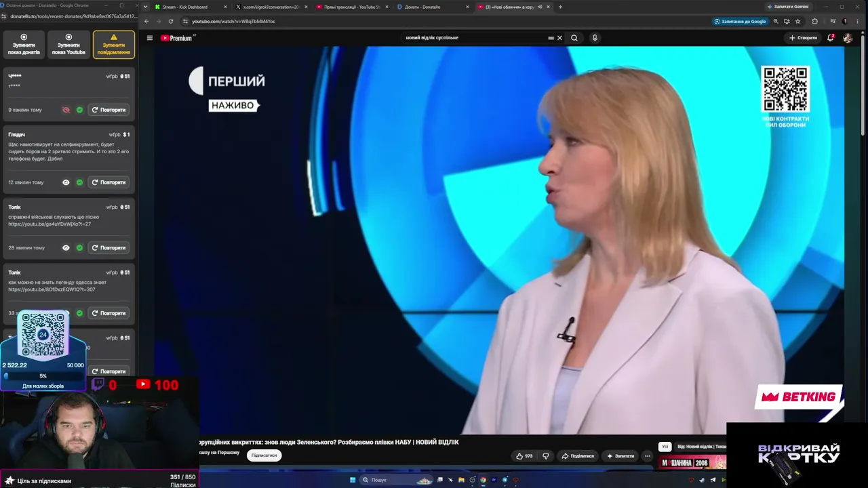Click the green checkmark on Глядач donation
868x488 pixels.
79,182
